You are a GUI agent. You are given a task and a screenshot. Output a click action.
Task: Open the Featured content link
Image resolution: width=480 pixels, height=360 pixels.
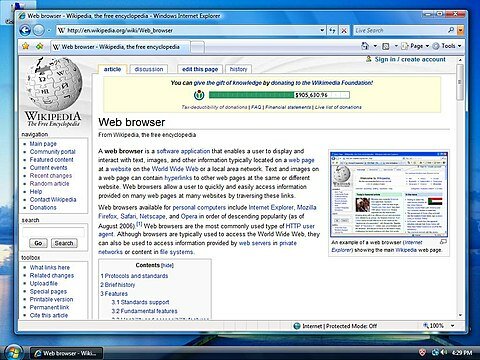coord(51,160)
